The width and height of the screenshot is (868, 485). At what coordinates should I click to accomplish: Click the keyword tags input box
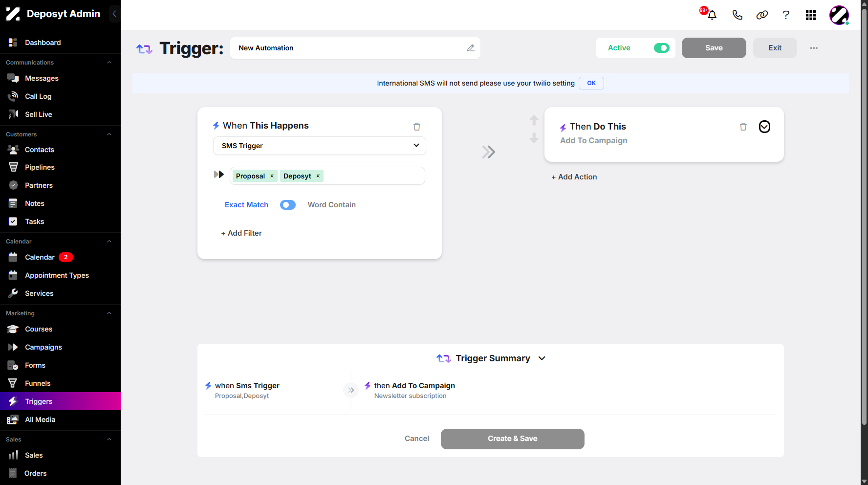coord(327,176)
